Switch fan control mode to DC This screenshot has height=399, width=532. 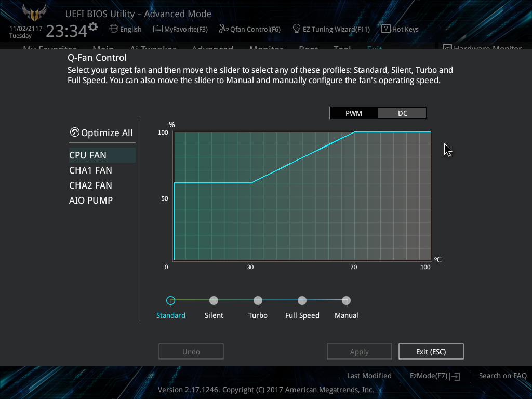click(x=403, y=113)
